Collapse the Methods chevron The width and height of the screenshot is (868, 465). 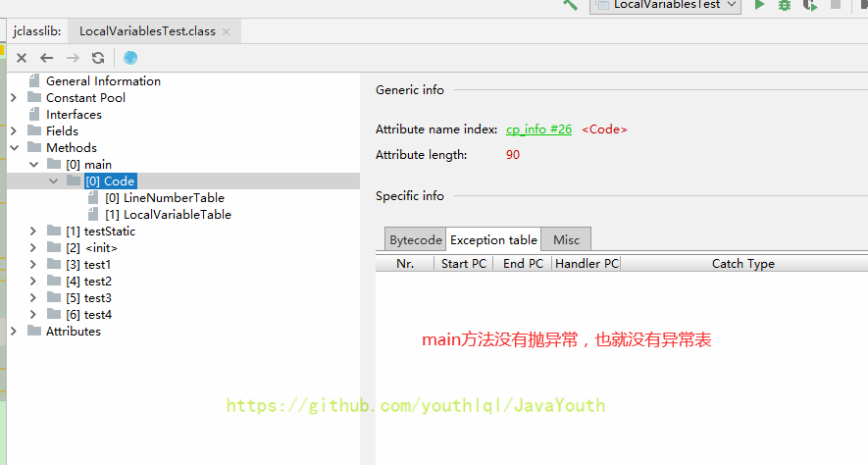pyautogui.click(x=15, y=148)
